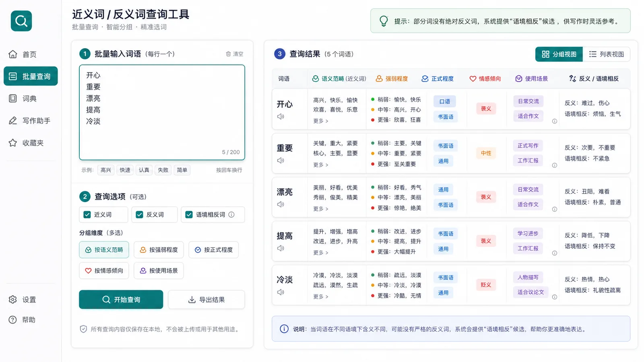Play pronunciation audio for 提高
The image size is (644, 362).
coord(281,248)
